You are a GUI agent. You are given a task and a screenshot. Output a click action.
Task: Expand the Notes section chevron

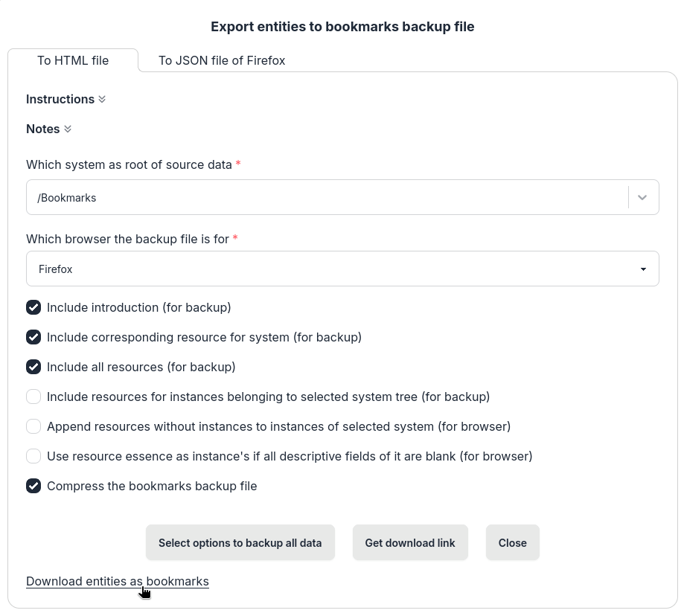[x=68, y=129]
